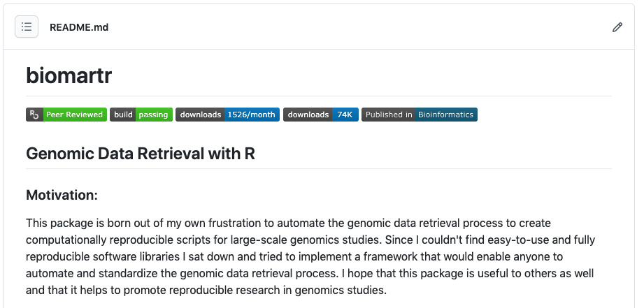Click the green "passing" build status
Image resolution: width=644 pixels, height=308 pixels.
(x=153, y=115)
